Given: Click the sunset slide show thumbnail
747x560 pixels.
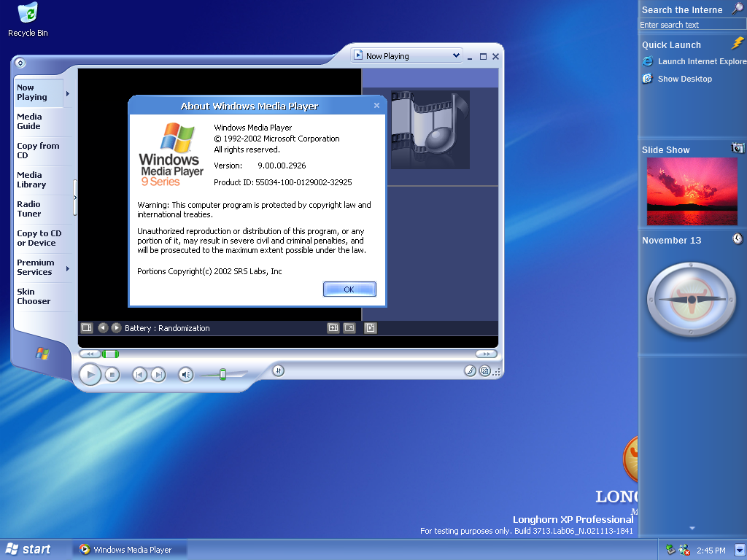Looking at the screenshot, I should click(x=692, y=192).
